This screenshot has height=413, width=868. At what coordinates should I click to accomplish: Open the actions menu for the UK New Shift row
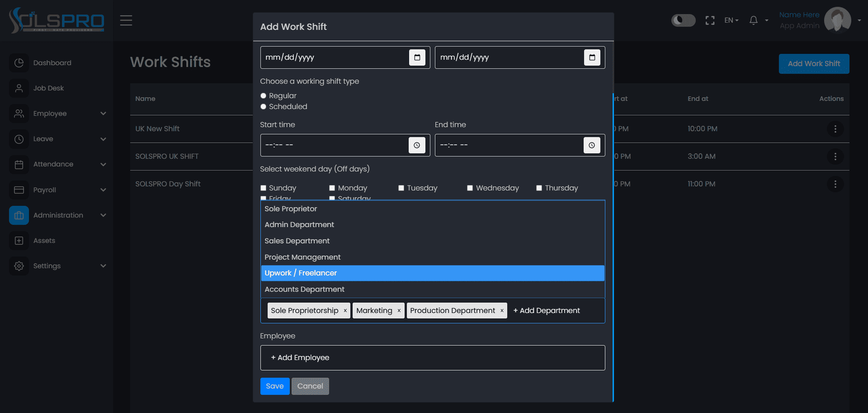point(835,129)
